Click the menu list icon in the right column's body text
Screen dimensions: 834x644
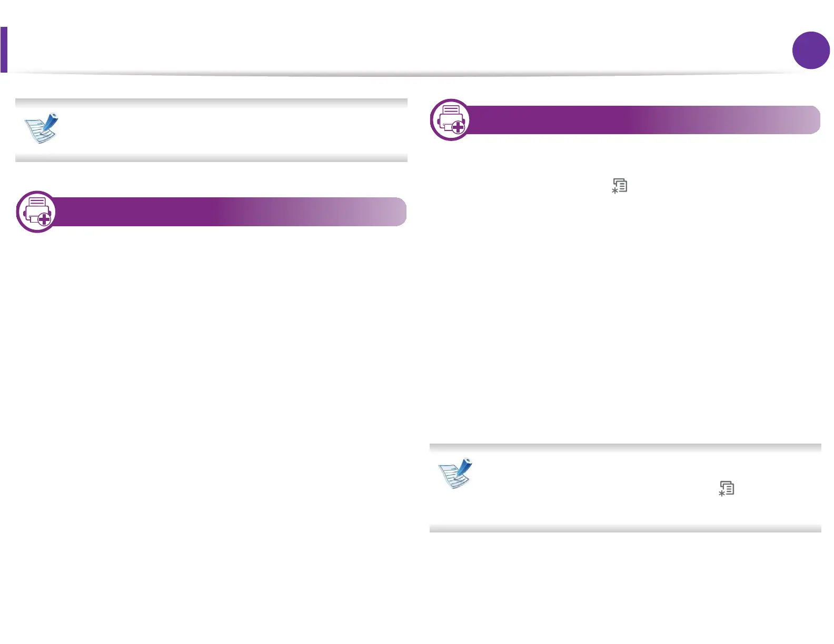point(620,186)
